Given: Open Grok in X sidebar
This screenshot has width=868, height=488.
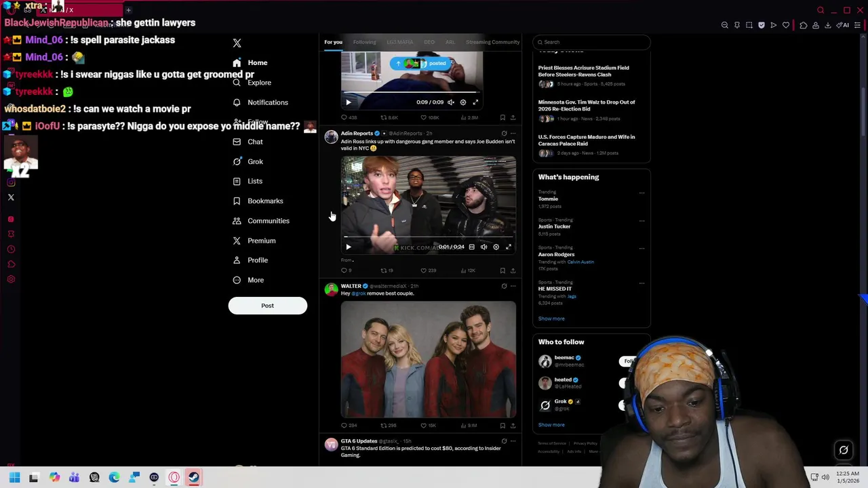Looking at the screenshot, I should click(x=248, y=161).
